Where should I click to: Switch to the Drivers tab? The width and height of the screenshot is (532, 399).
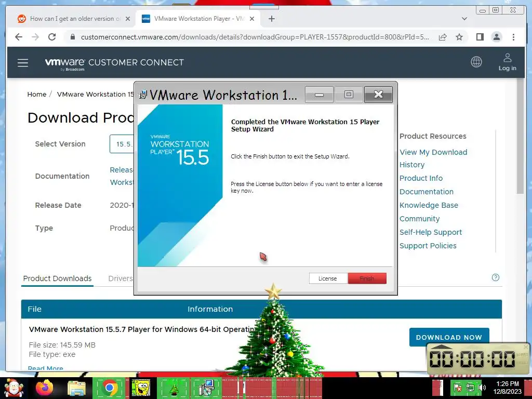[x=121, y=278]
